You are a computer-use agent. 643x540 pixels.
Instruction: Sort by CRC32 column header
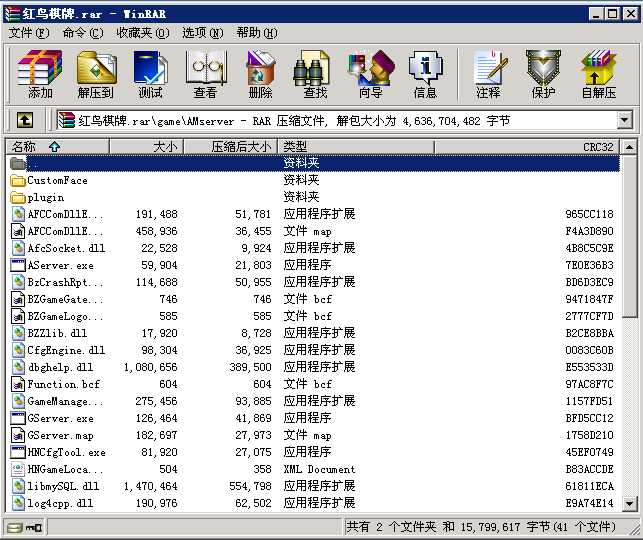(527, 146)
